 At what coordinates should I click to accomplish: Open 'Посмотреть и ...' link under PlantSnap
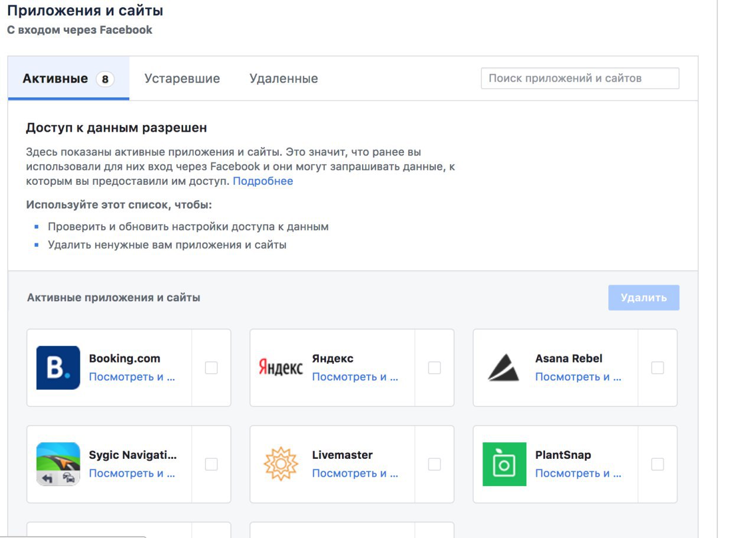click(x=578, y=473)
